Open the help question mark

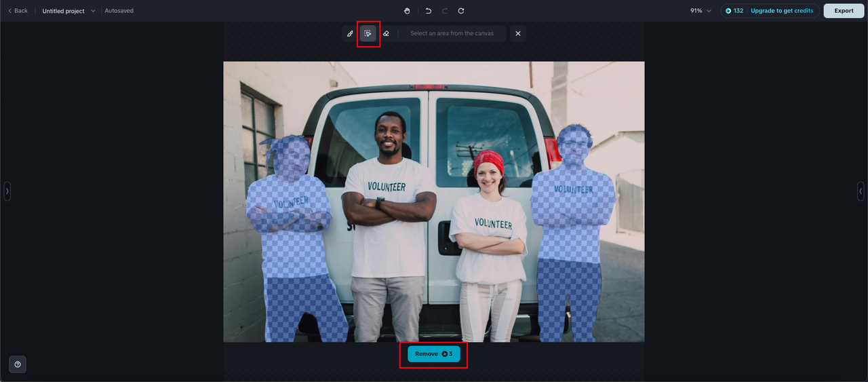(x=18, y=364)
